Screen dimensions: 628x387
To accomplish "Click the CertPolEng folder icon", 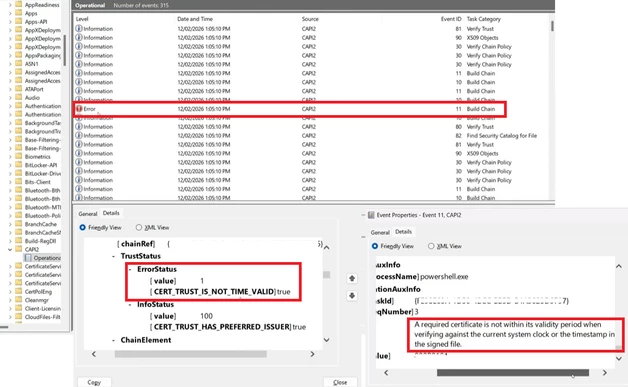I will coord(18,291).
